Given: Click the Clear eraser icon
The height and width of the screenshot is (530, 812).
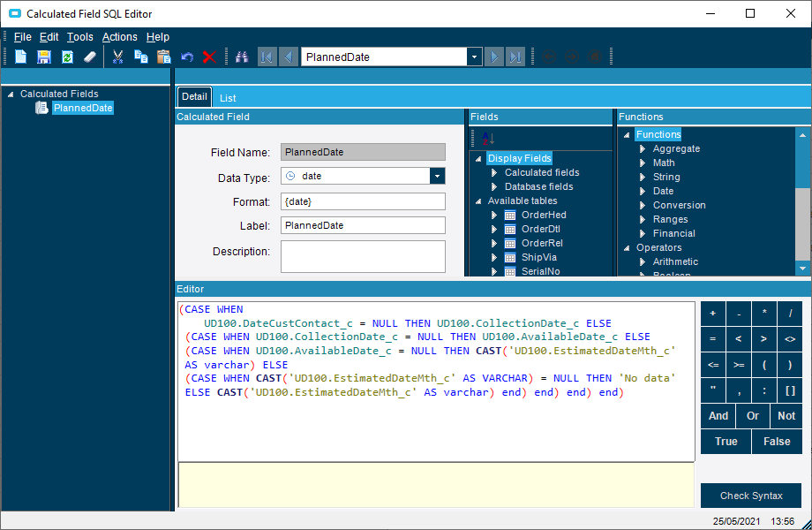Looking at the screenshot, I should (90, 57).
